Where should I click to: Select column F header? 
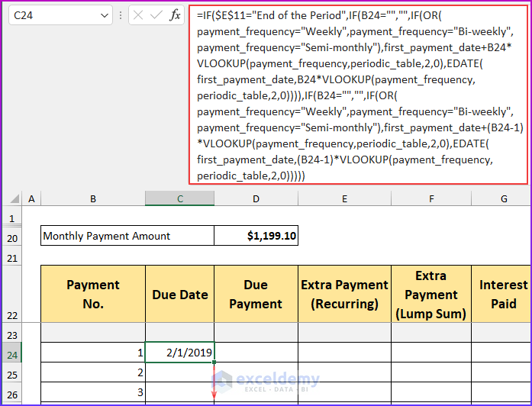point(431,198)
